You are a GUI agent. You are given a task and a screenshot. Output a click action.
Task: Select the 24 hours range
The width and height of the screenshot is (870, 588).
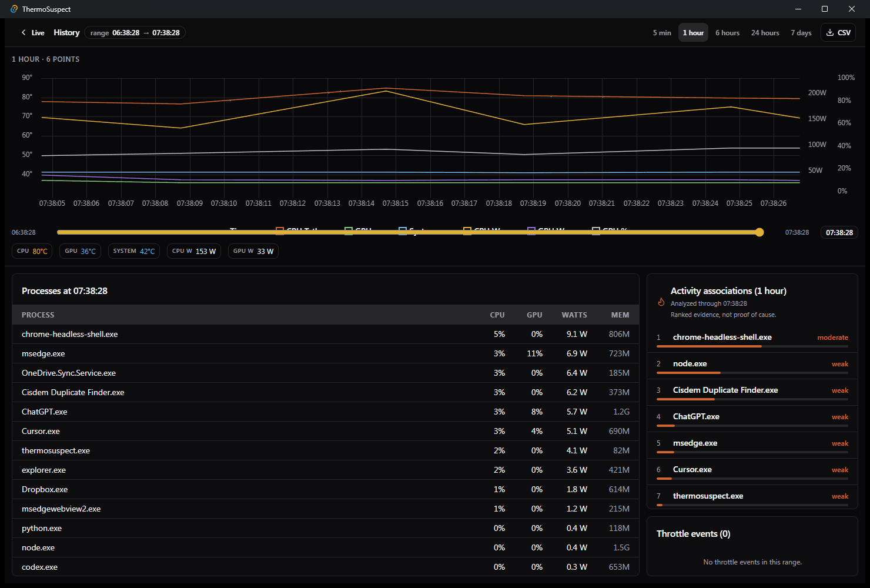click(765, 33)
